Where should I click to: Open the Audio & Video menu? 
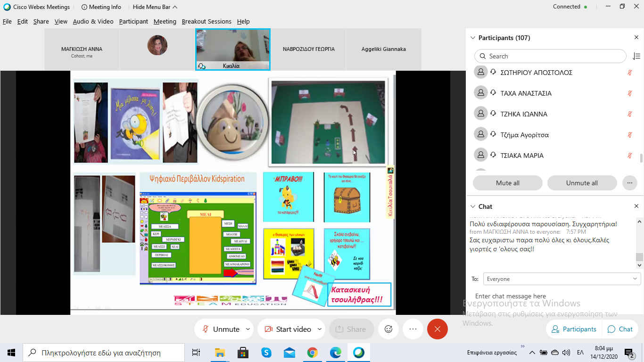pos(93,21)
